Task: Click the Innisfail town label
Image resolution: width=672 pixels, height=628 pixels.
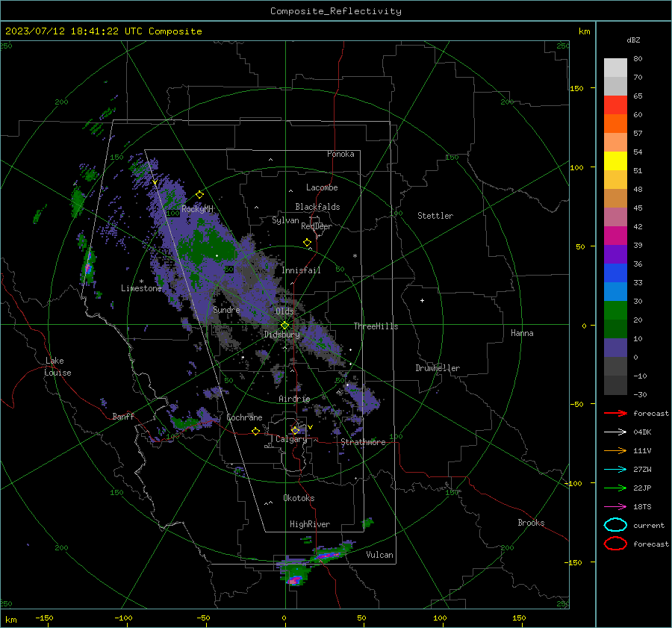Action: click(301, 270)
